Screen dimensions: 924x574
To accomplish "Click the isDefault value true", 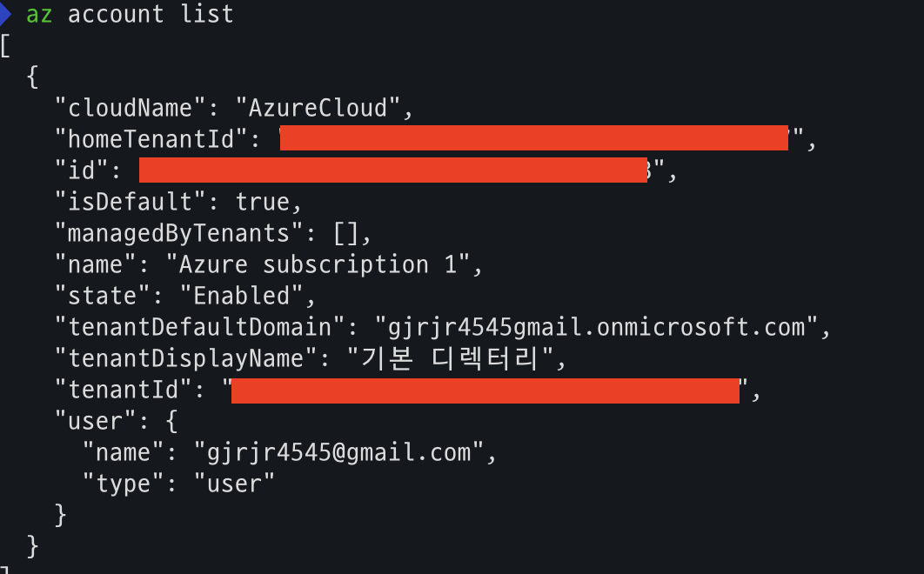I will click(263, 202).
